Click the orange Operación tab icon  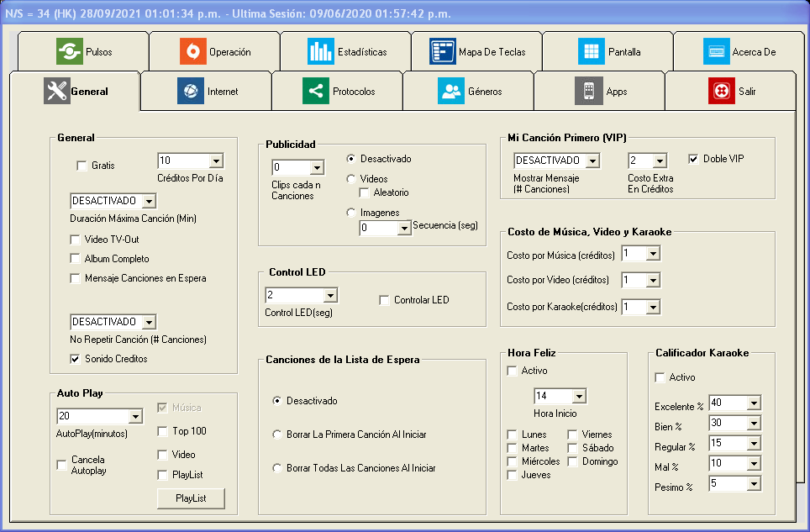193,51
